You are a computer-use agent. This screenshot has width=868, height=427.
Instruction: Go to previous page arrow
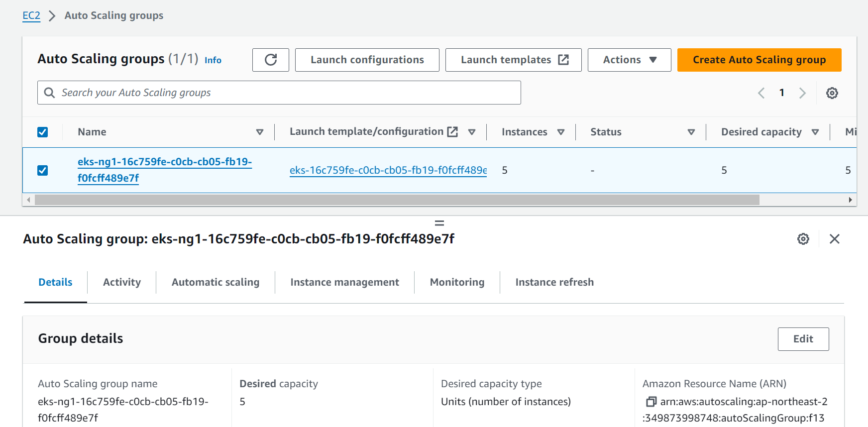(761, 93)
